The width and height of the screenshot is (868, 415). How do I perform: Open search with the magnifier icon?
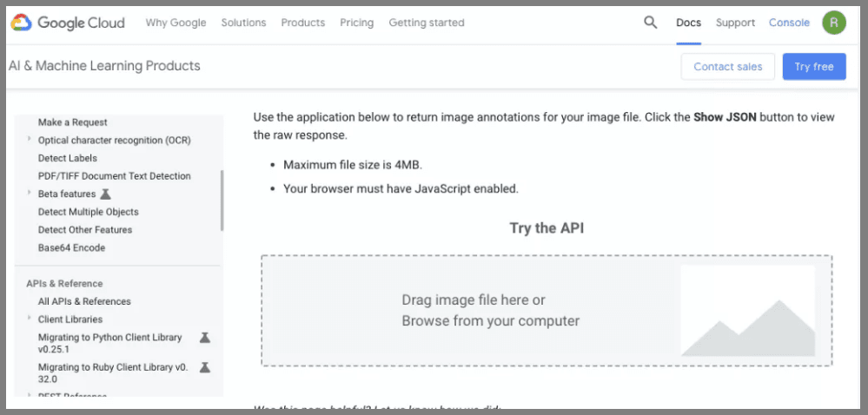click(651, 23)
